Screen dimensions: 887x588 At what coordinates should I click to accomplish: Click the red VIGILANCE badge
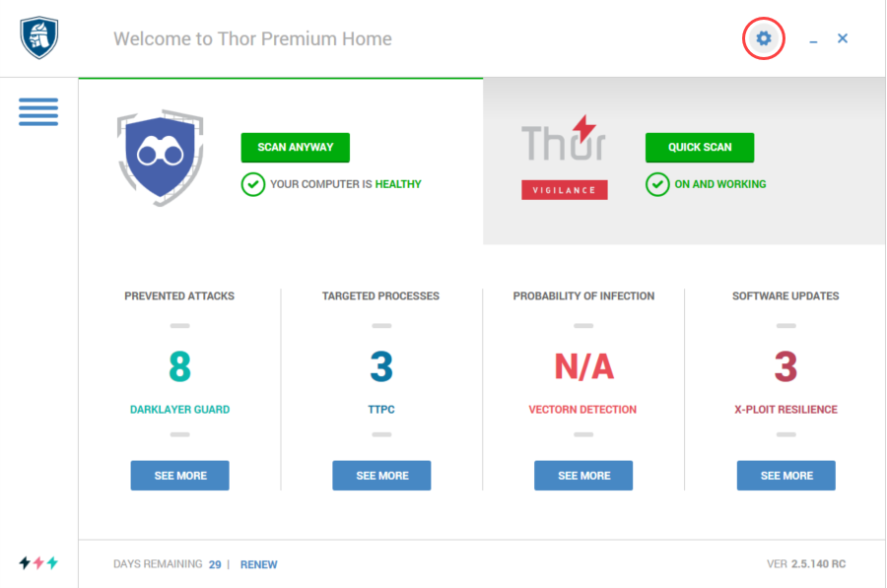[x=565, y=190]
